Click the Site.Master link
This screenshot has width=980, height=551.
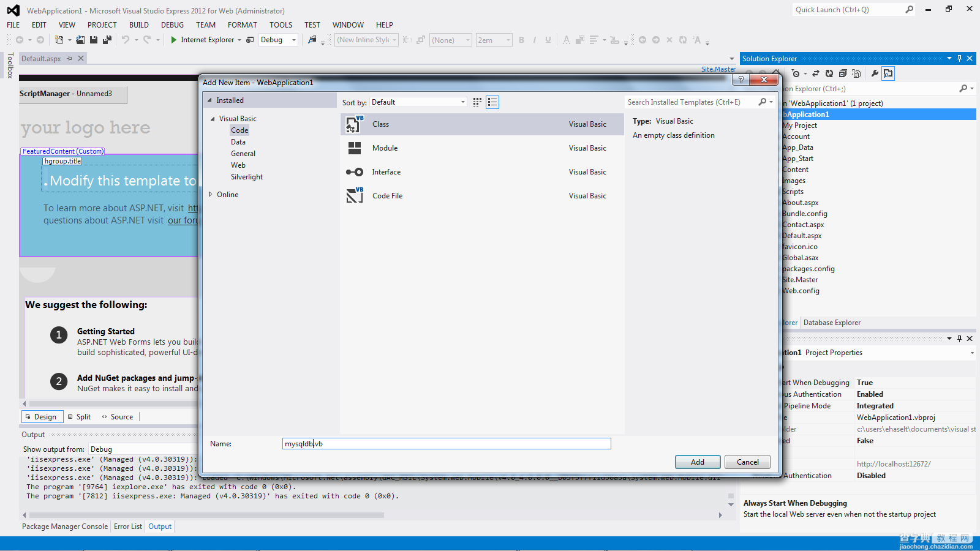[718, 69]
